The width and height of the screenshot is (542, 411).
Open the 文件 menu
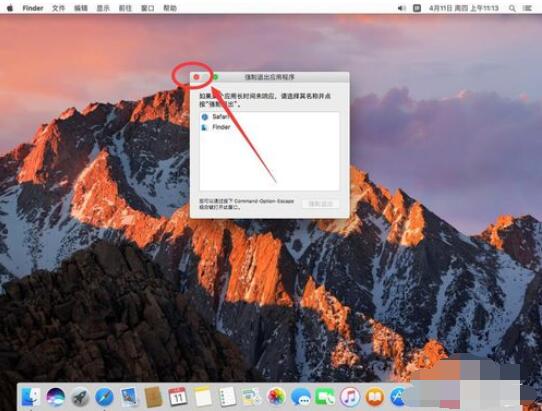(x=58, y=8)
